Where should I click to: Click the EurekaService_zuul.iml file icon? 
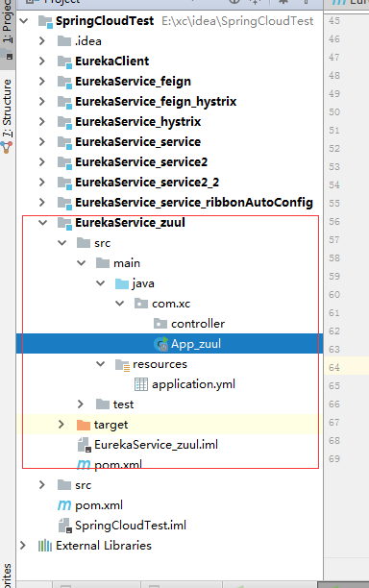(x=84, y=445)
